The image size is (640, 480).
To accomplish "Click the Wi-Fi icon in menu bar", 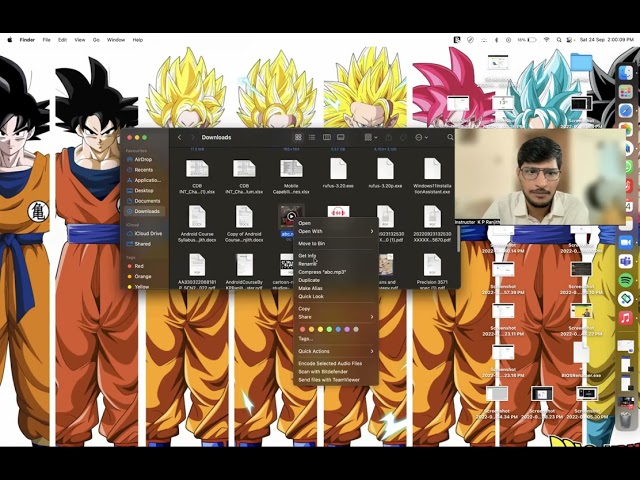I will click(547, 40).
